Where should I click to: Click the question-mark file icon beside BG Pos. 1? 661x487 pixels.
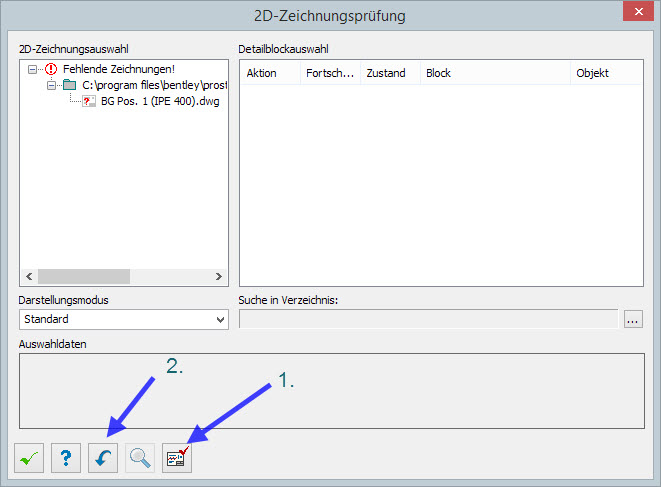(89, 101)
